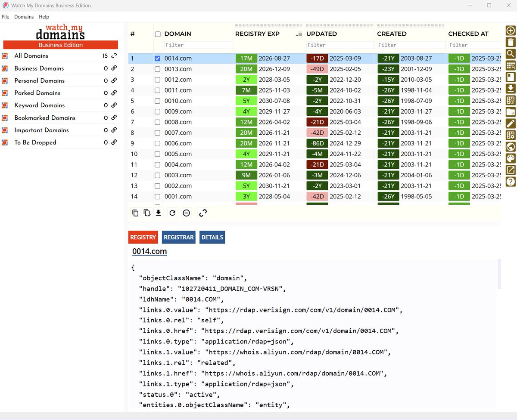This screenshot has height=420, width=517.
Task: Click the 17M green badge for 0014.com
Action: pos(246,59)
